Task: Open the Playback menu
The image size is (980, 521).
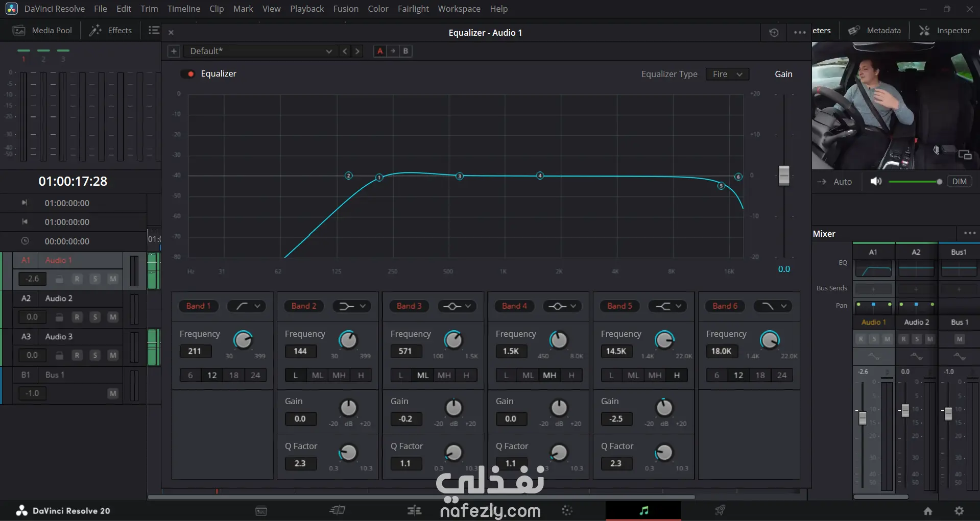Action: 307,9
